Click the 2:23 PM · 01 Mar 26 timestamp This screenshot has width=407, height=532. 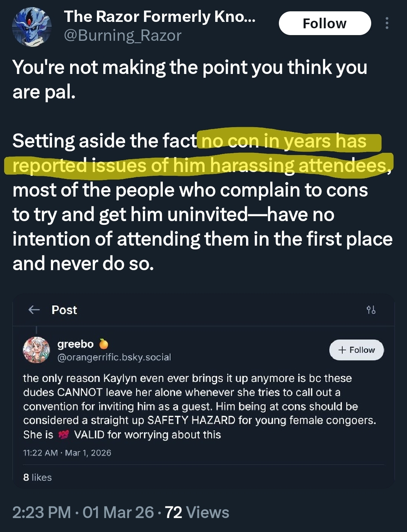tap(83, 512)
